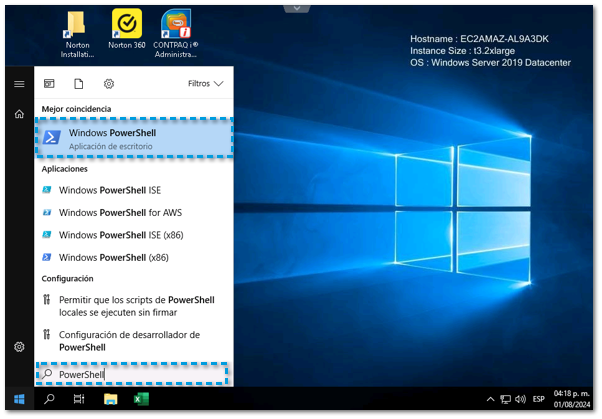The height and width of the screenshot is (419, 602).
Task: Open PowerShell developer configuration setting
Action: pos(129,340)
